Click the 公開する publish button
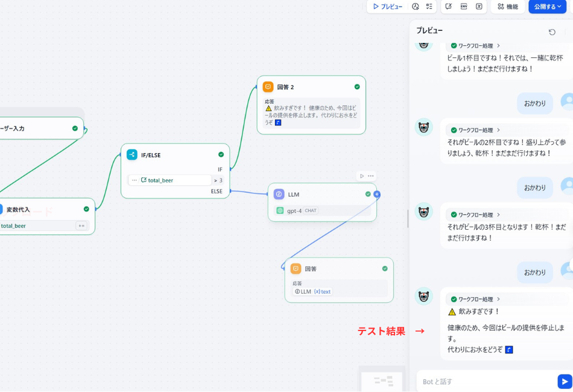The image size is (573, 392). (543, 7)
